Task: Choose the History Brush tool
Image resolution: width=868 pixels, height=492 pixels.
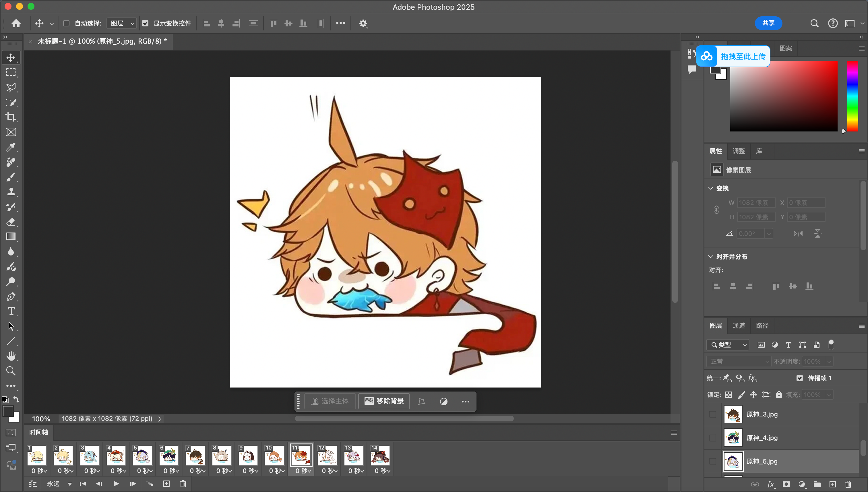Action: (11, 207)
